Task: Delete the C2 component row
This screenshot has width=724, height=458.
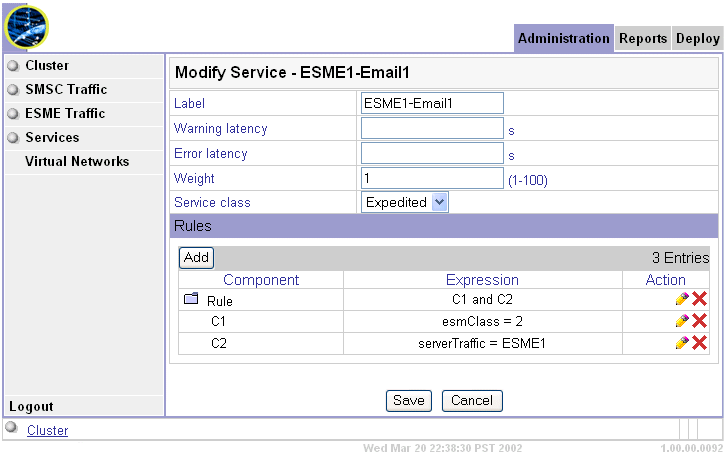Action: click(x=700, y=343)
